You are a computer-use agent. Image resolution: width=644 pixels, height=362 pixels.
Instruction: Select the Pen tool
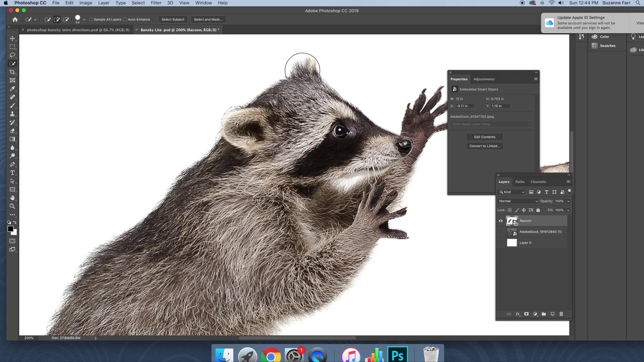pyautogui.click(x=13, y=164)
